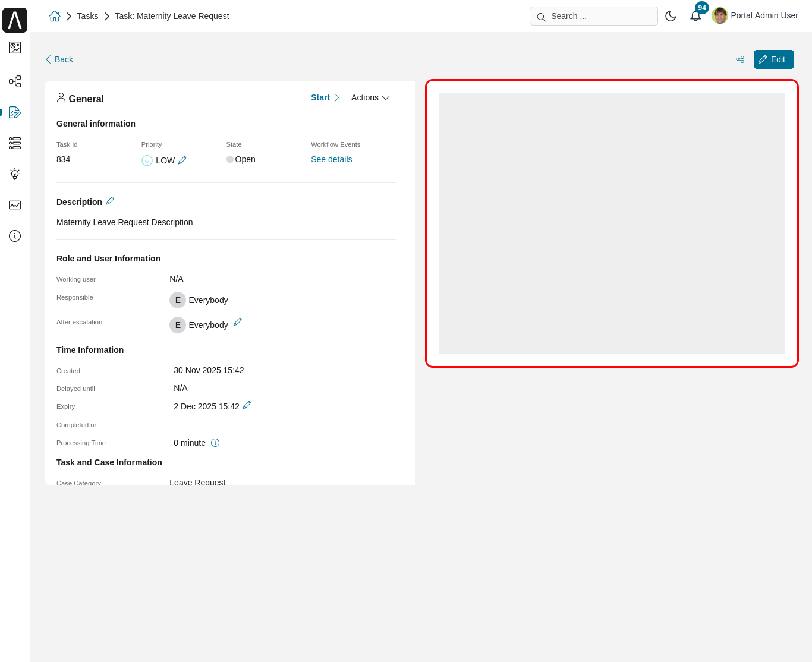The height and width of the screenshot is (662, 812).
Task: Select the Processes icon in the sidebar
Action: [x=14, y=81]
